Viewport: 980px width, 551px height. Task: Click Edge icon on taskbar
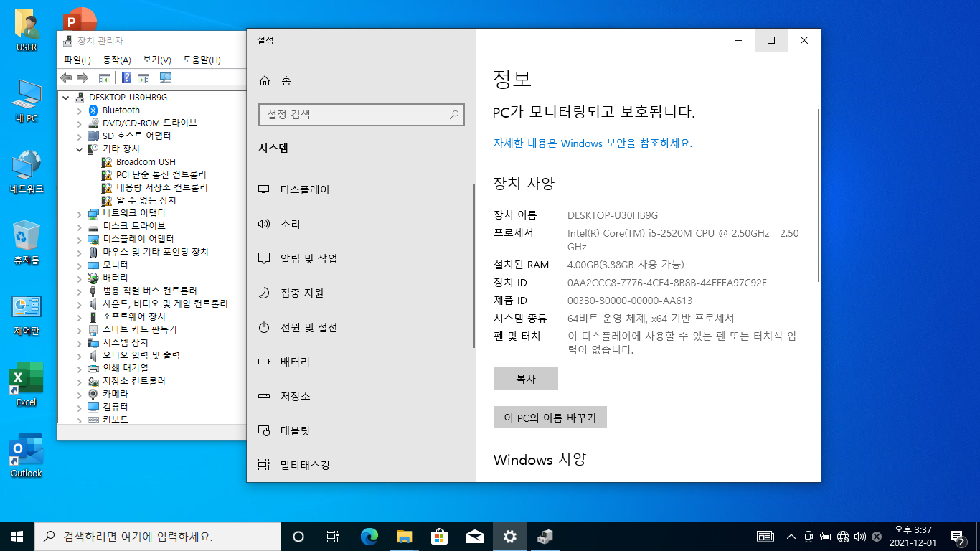point(369,536)
